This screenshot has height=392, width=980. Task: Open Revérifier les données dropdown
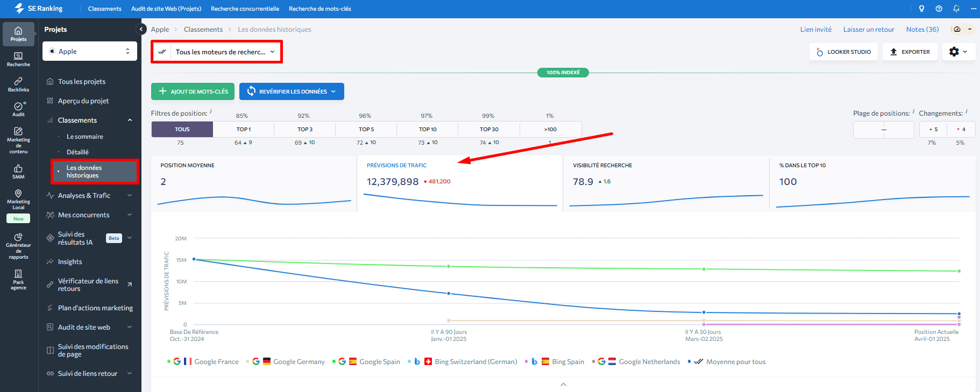point(292,91)
